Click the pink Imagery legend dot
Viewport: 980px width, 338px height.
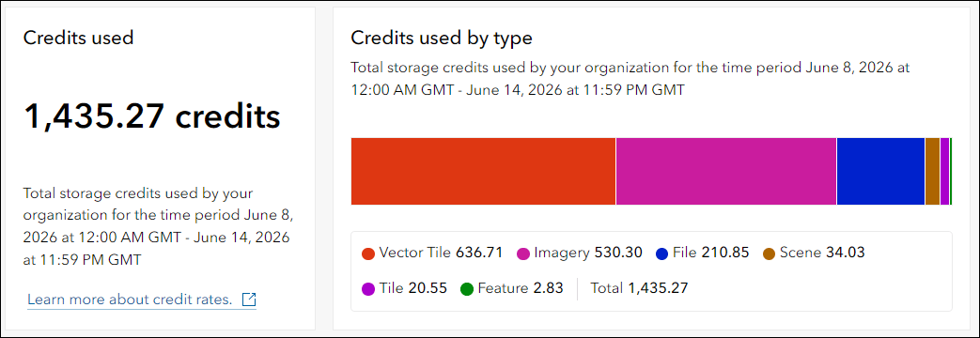523,253
